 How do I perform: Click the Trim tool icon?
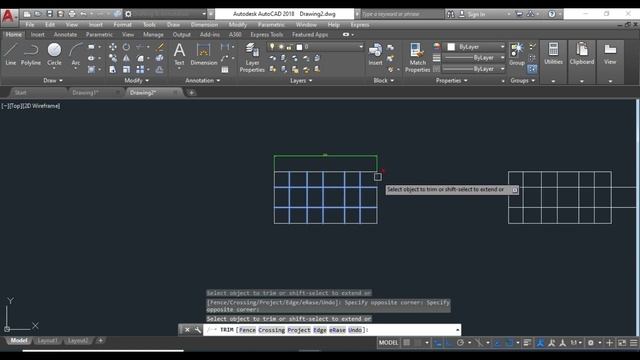(x=140, y=47)
